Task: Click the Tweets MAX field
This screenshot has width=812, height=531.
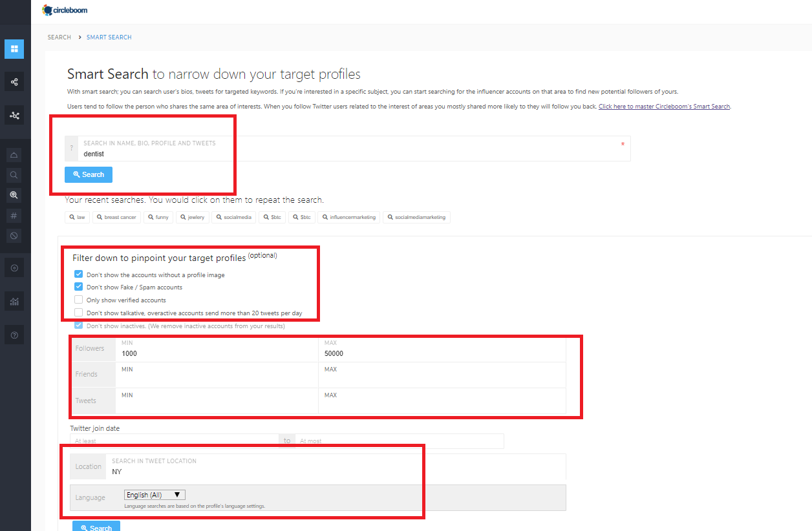Action: (x=442, y=401)
